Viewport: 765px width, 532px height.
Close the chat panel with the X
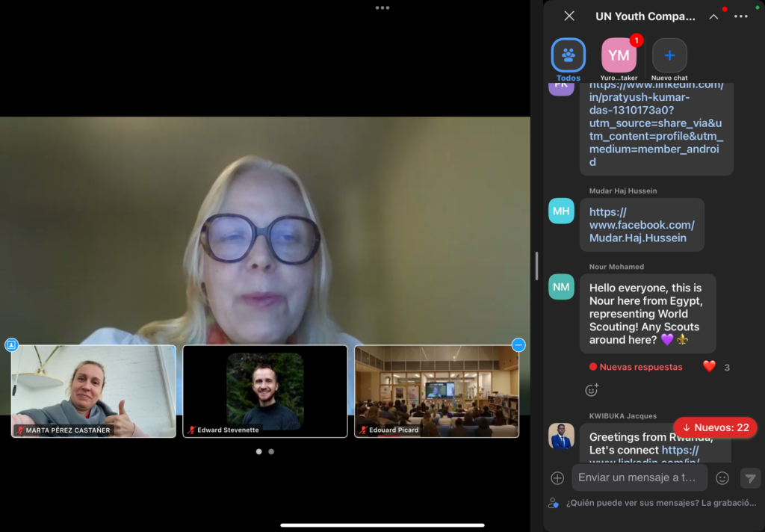point(569,16)
